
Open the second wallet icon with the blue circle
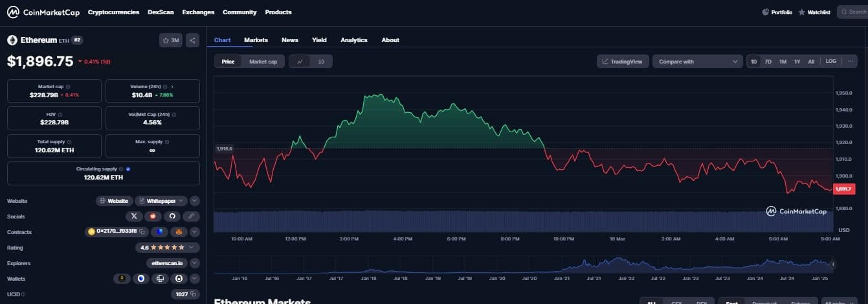(x=140, y=279)
